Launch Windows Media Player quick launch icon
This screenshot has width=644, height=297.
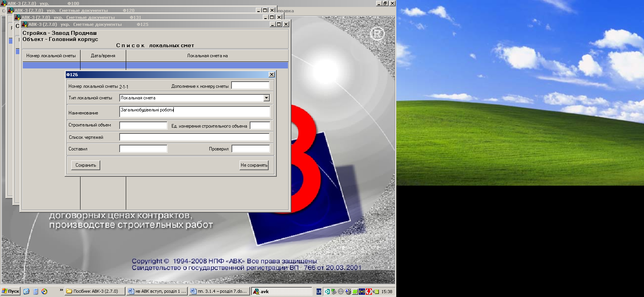[45, 291]
